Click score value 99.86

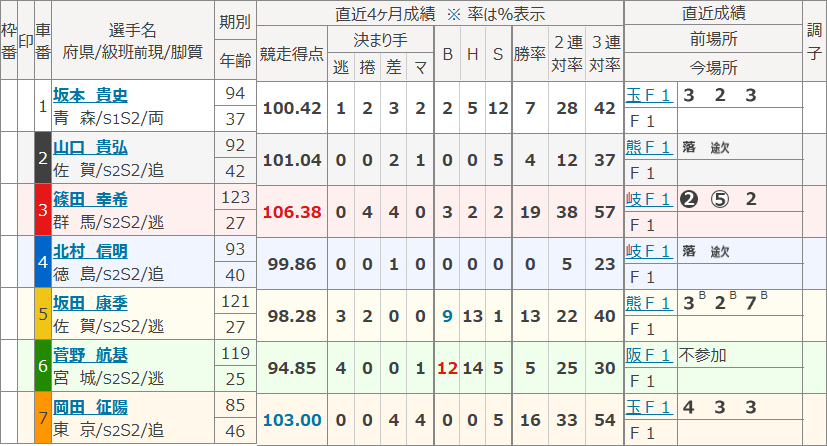pos(292,264)
